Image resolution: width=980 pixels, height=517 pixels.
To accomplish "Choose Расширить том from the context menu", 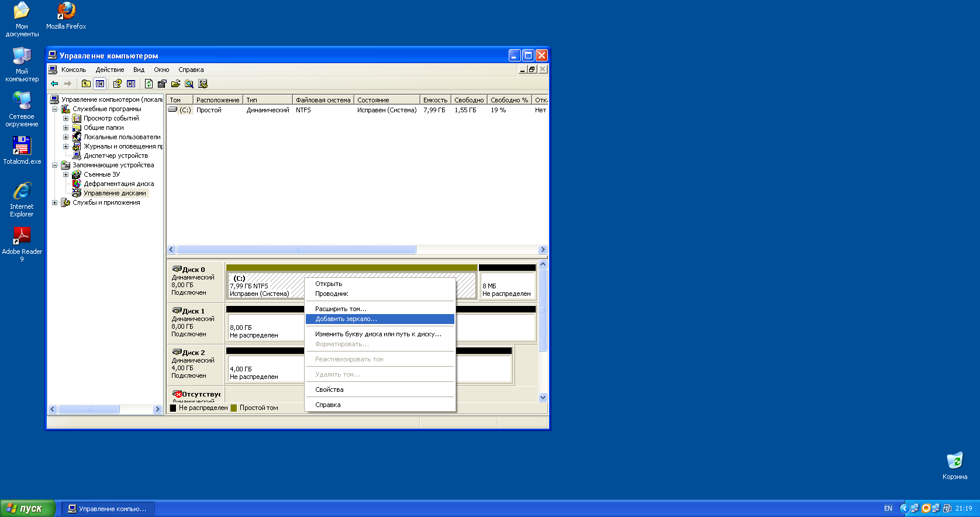I will (380, 309).
